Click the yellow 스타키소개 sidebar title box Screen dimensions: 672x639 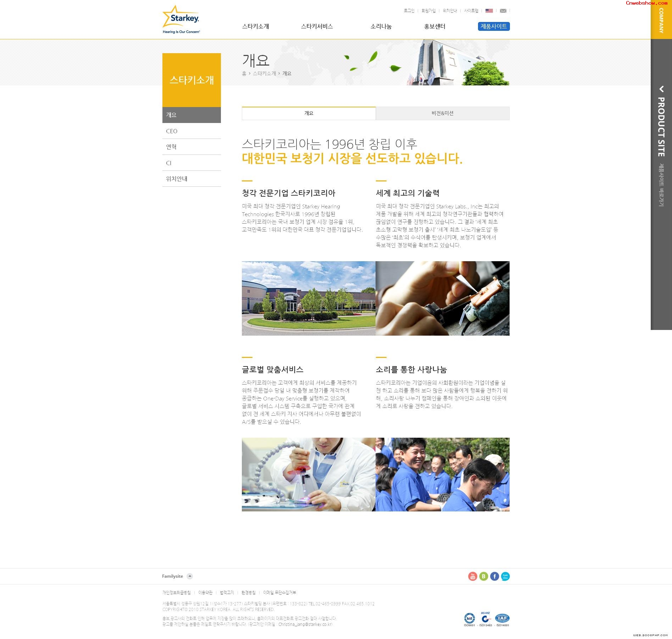click(191, 80)
